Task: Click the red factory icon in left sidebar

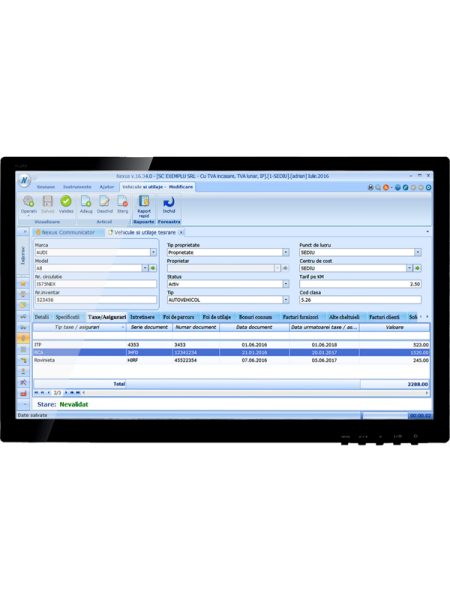Action: pos(23,393)
